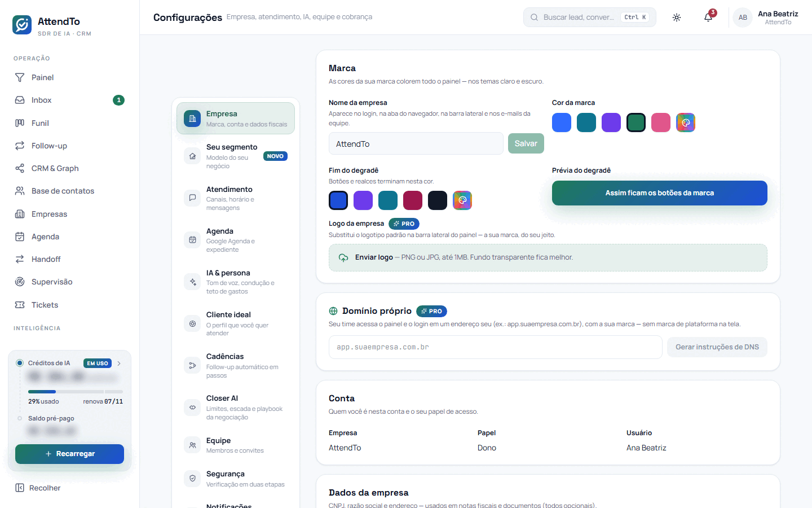Screen dimensions: 812x508
Task: Focus the Buscar lead search box
Action: (590, 17)
